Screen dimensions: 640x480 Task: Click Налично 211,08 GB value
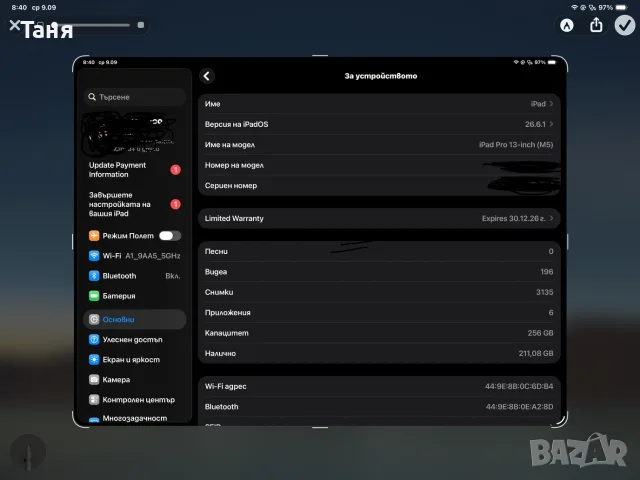point(536,353)
